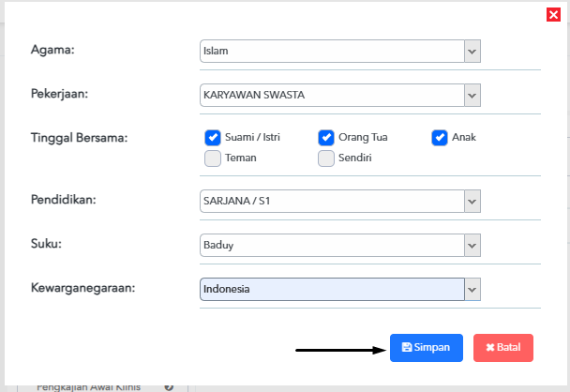Click the Agama field showing Islam
Image resolution: width=570 pixels, height=392 pixels.
[332, 52]
